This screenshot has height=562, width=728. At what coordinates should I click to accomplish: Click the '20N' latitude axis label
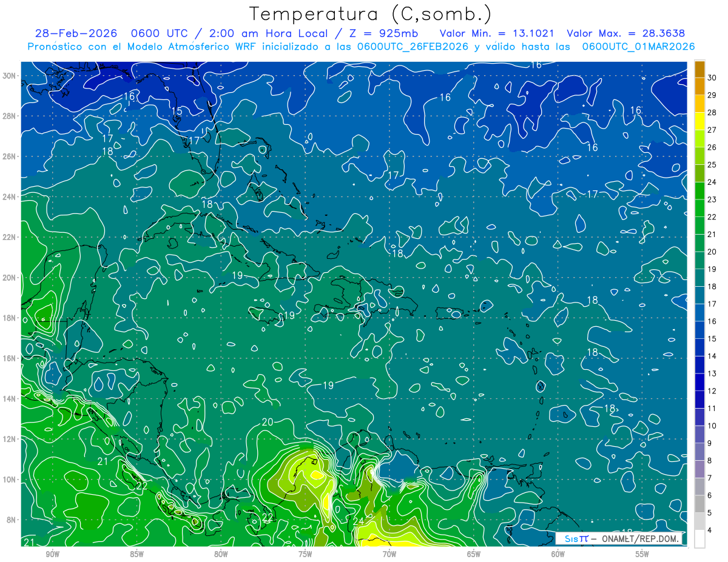click(9, 278)
